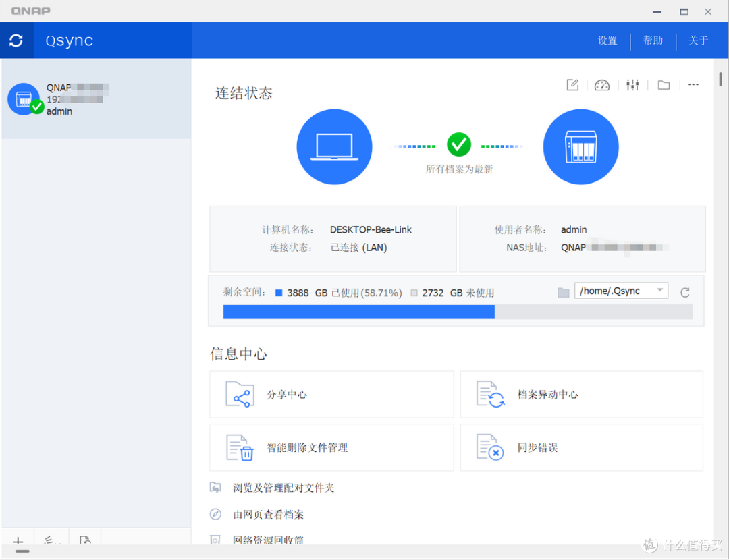Open the speed gauge settings icon

[601, 85]
